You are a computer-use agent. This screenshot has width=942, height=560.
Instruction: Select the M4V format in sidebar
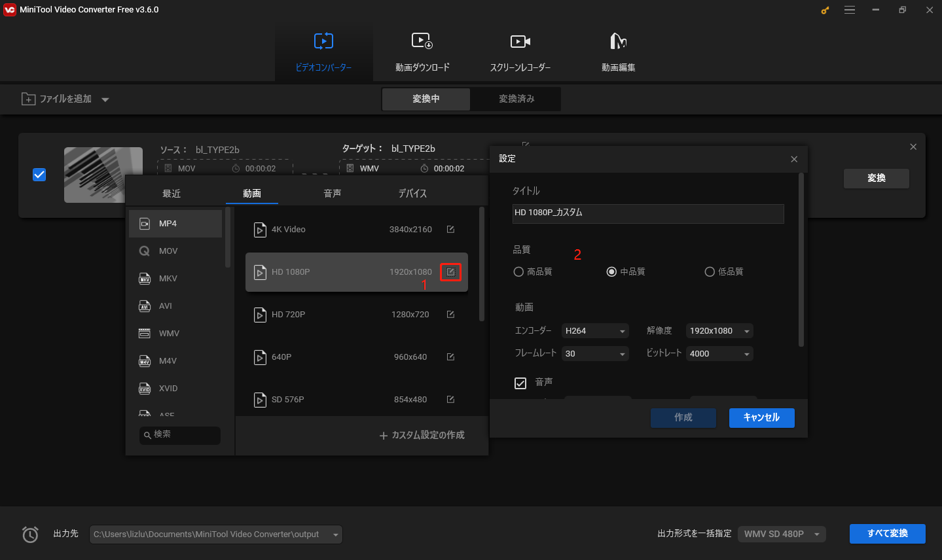[x=175, y=361]
